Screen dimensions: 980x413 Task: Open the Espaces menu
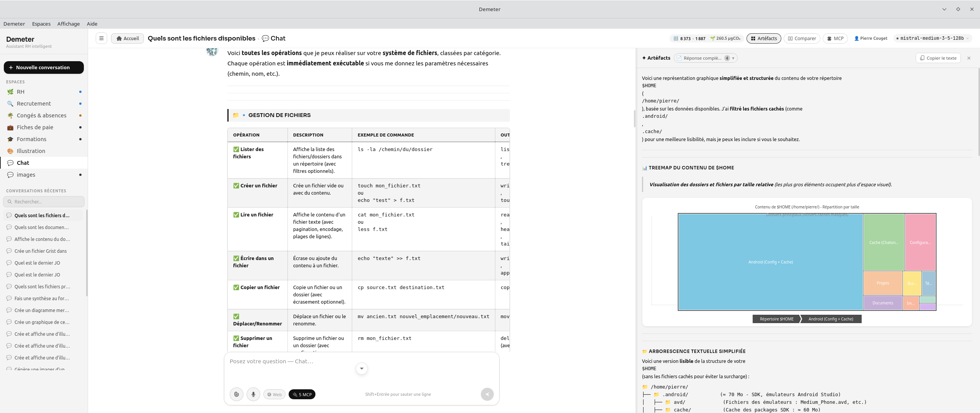point(41,24)
